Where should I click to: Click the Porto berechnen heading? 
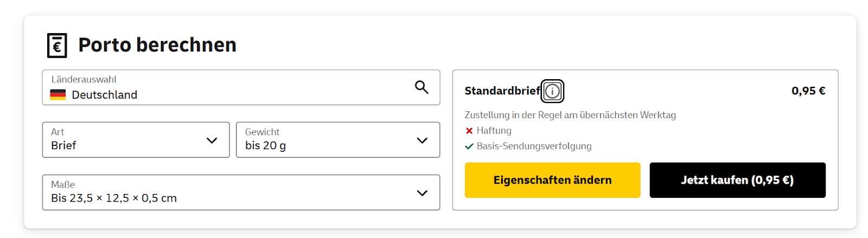pyautogui.click(x=157, y=45)
